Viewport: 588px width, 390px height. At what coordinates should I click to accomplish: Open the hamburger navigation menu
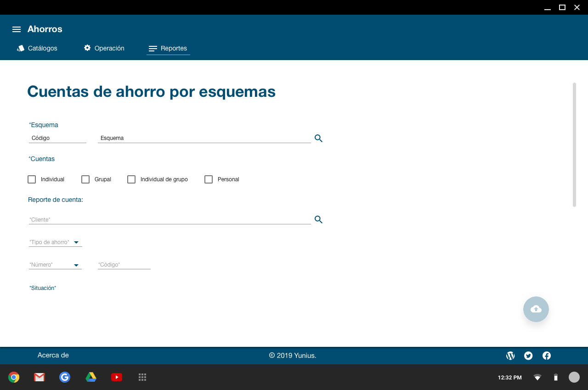tap(17, 29)
